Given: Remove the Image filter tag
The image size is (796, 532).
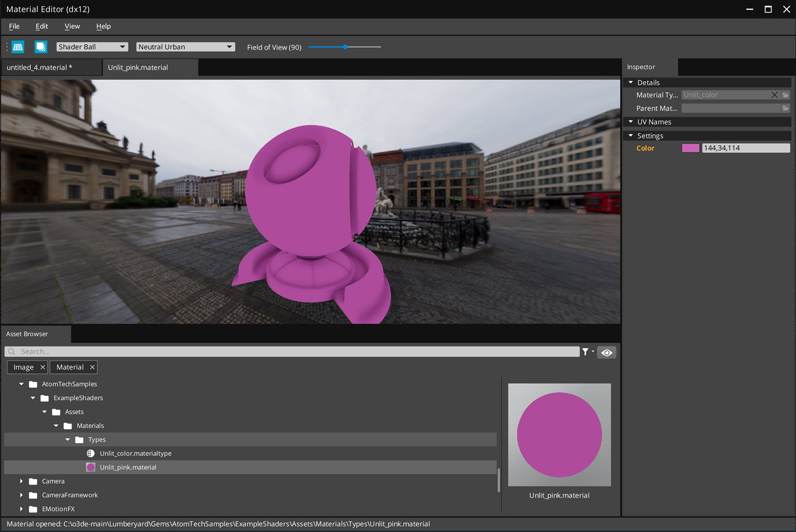Looking at the screenshot, I should [x=43, y=367].
